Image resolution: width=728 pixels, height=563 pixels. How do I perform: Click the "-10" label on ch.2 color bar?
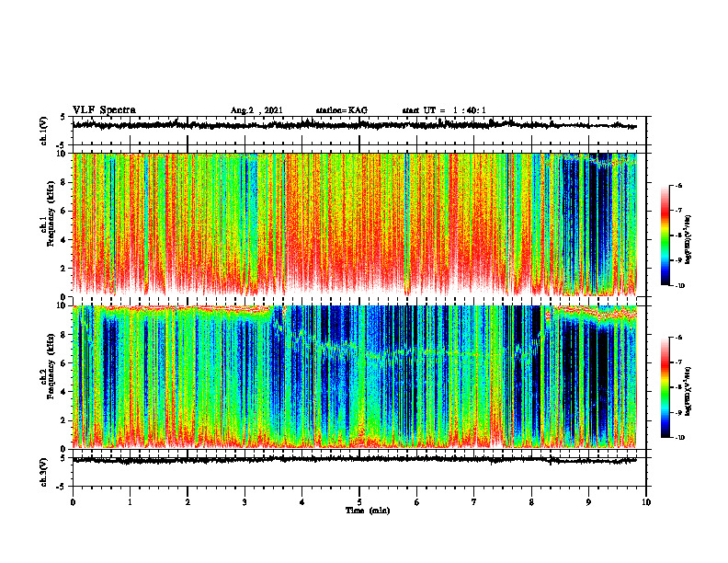[x=679, y=438]
